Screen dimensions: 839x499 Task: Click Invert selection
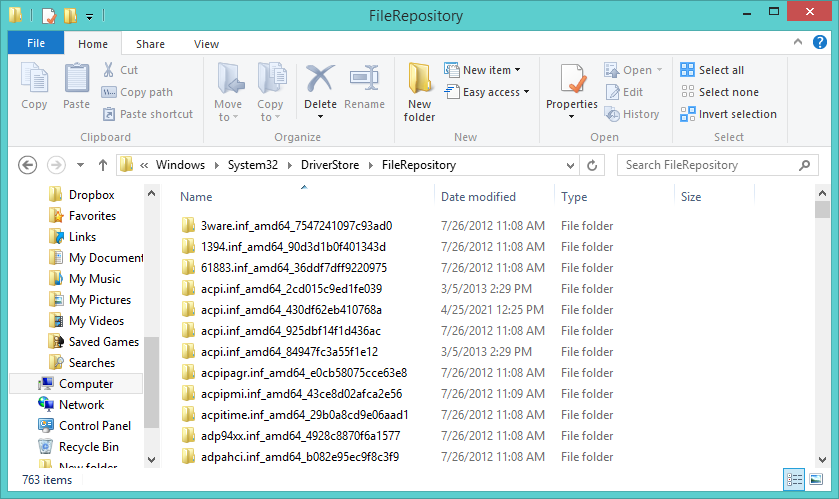tap(728, 114)
